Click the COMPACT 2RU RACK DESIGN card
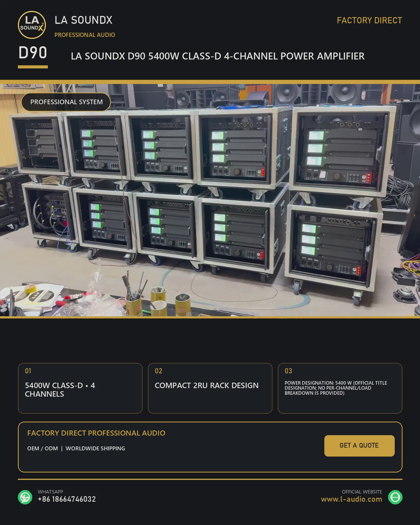The height and width of the screenshot is (525, 420). point(210,388)
